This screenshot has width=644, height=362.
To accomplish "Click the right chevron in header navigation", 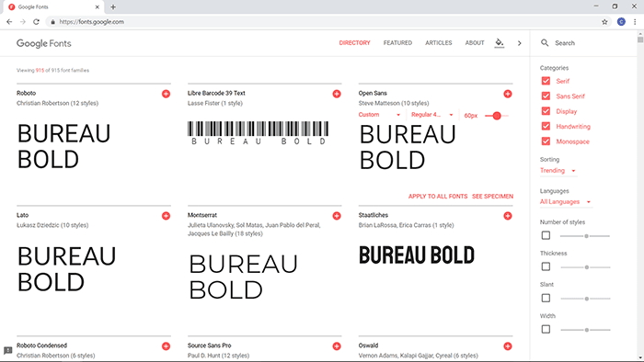I will 520,43.
